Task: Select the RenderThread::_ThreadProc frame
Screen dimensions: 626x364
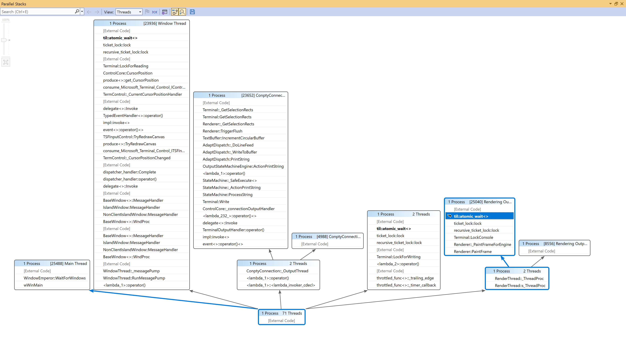Action: coord(518,279)
